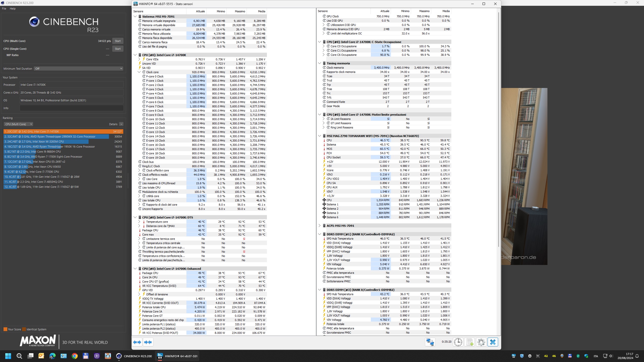Select top ranking entry Intel Core i7-14700K
Viewport: 644px width, 362px height.
(63, 131)
